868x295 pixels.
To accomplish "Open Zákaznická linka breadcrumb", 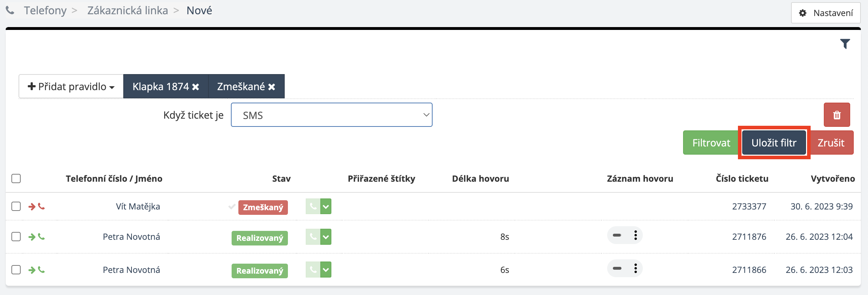I will tap(128, 11).
